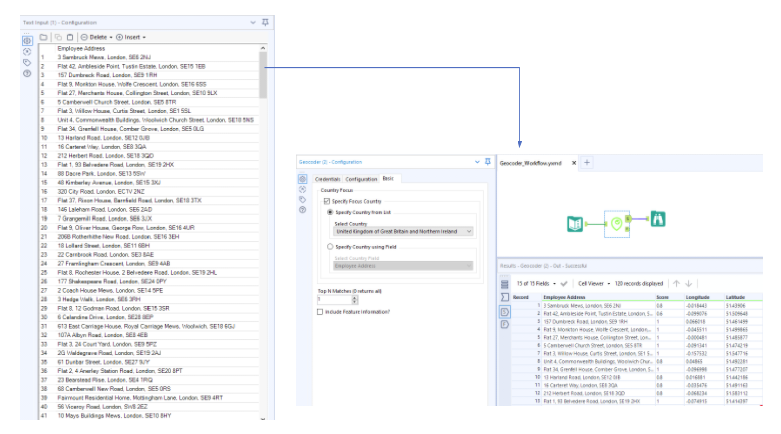Select the S output anchor icon in Results
The width and height of the screenshot is (781, 434).
coord(505,312)
